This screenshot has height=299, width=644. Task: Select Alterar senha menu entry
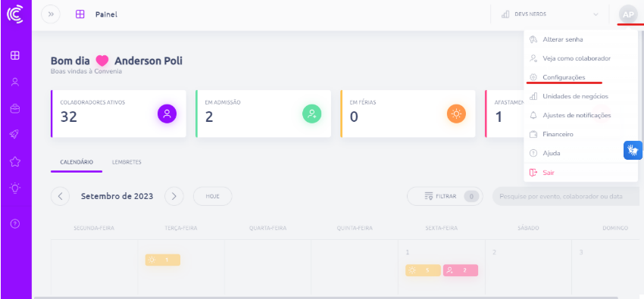point(562,39)
